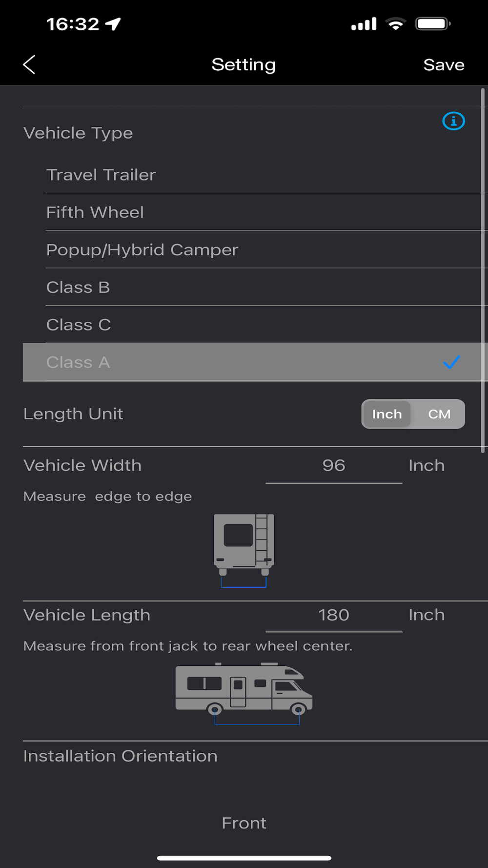
Task: Tap the battery status icon
Action: coord(432,24)
